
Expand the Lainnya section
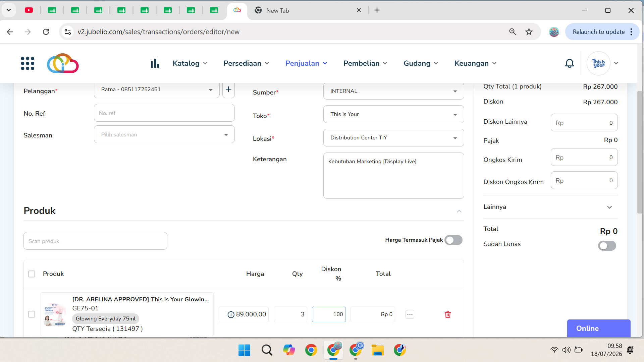(x=550, y=207)
